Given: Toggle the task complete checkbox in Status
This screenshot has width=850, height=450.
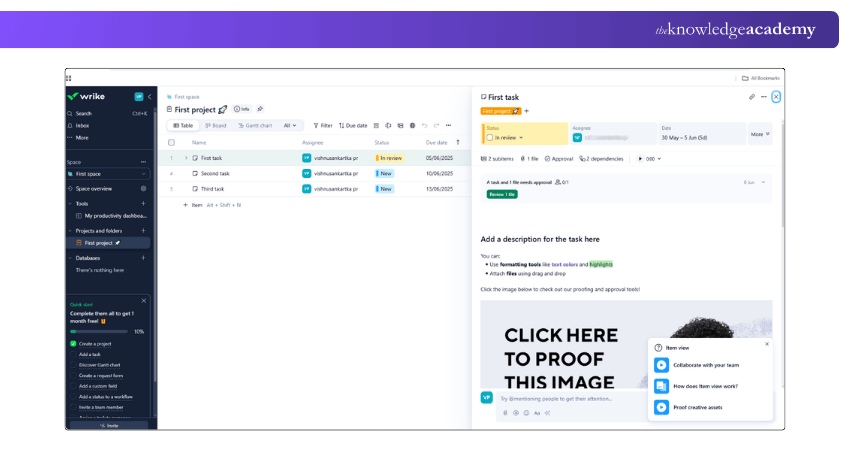Looking at the screenshot, I should point(490,138).
